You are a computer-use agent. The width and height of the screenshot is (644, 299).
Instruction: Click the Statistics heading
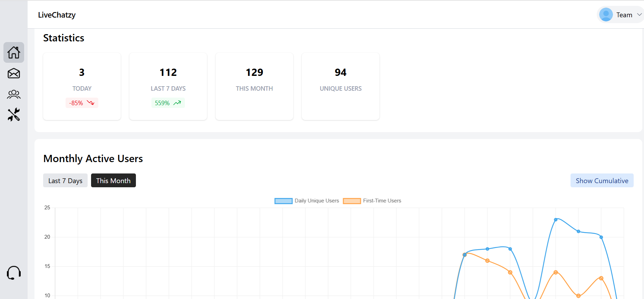coord(64,38)
